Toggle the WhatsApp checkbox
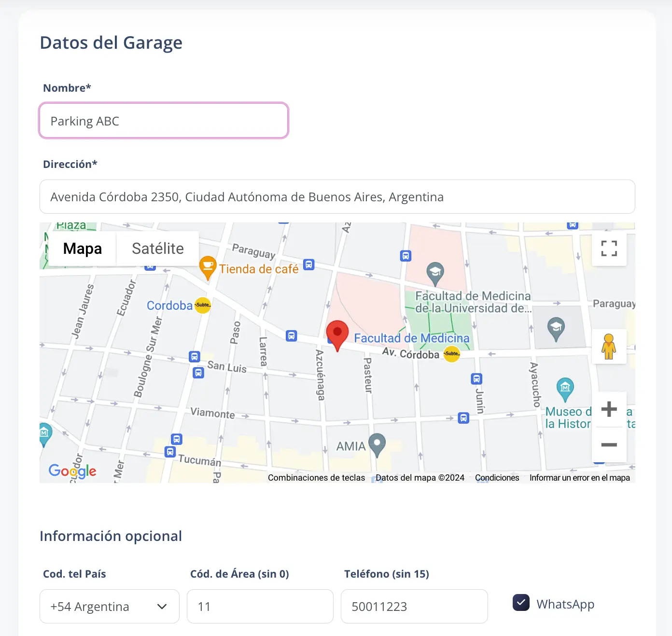The width and height of the screenshot is (672, 636). pyautogui.click(x=520, y=602)
